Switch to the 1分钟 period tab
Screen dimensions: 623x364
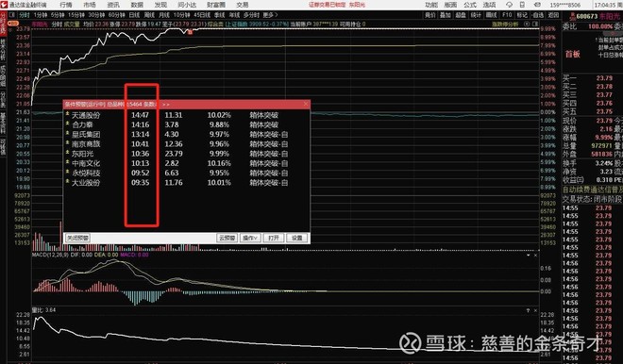pos(41,15)
